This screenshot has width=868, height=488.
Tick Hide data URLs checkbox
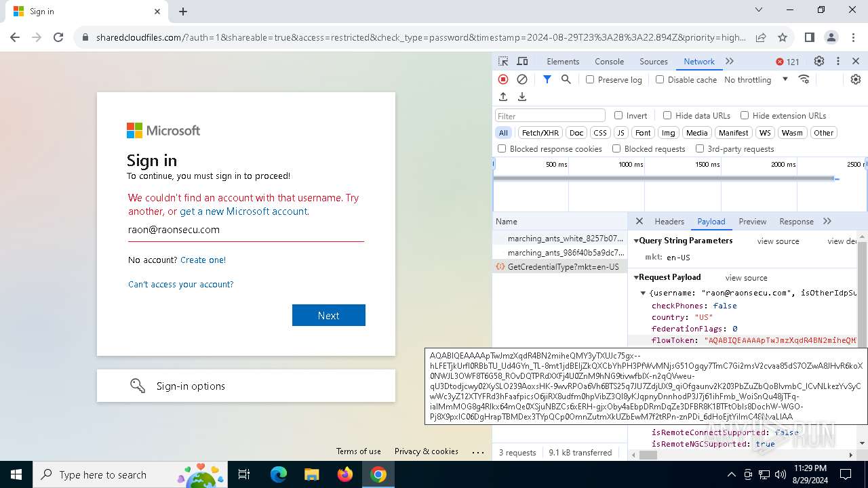point(667,115)
